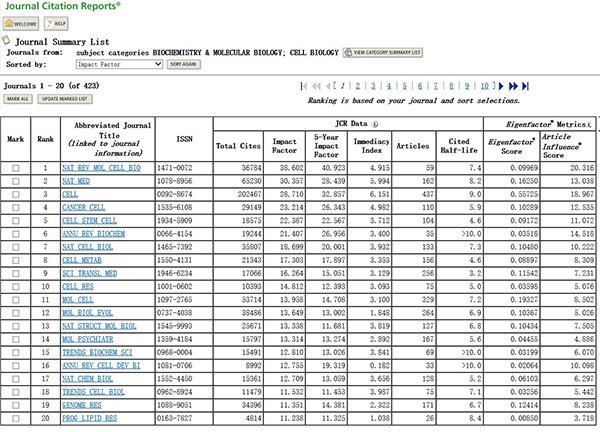600x432 pixels.
Task: Jump forward ten pages arrow
Action: click(x=513, y=86)
